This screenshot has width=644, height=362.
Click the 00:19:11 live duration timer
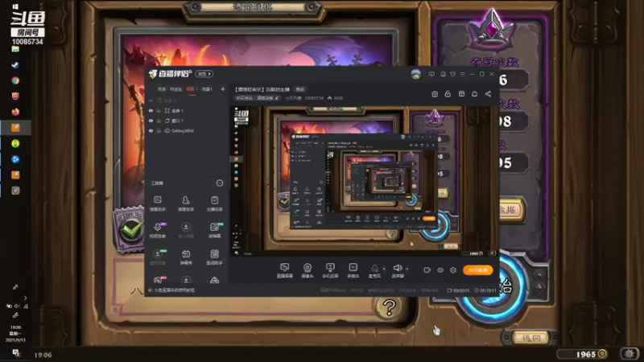click(x=485, y=290)
